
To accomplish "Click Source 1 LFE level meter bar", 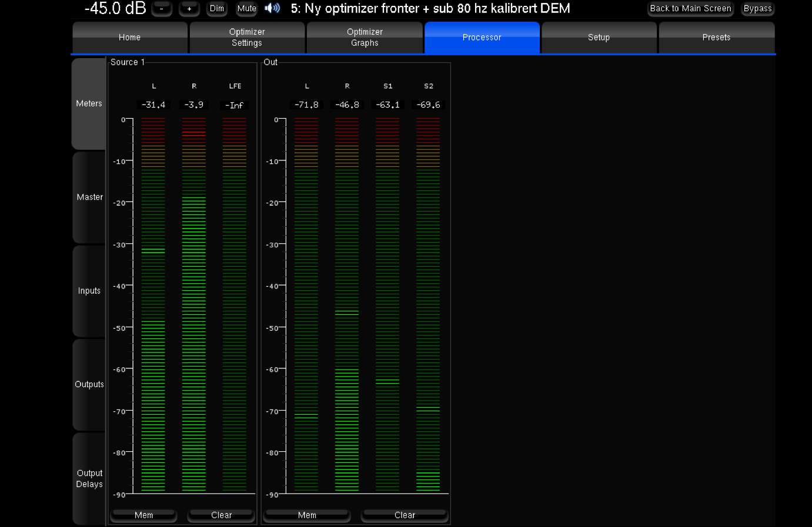I will [235, 305].
